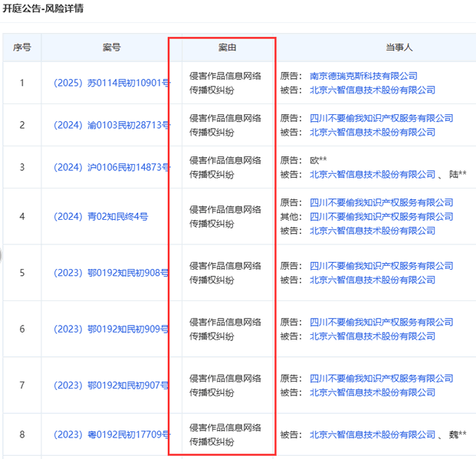Click serial number 3 cell
Screen dimensions: 476x459
pyautogui.click(x=22, y=167)
